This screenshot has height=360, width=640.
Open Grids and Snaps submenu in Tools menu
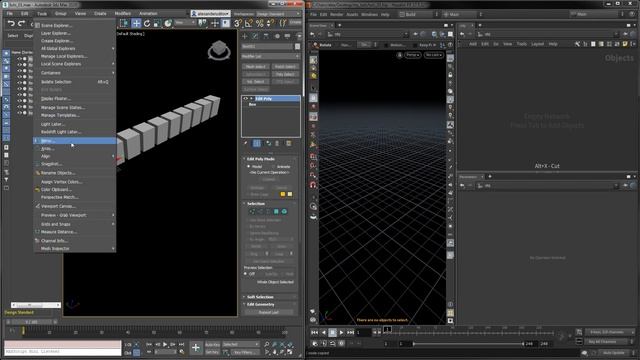74,224
